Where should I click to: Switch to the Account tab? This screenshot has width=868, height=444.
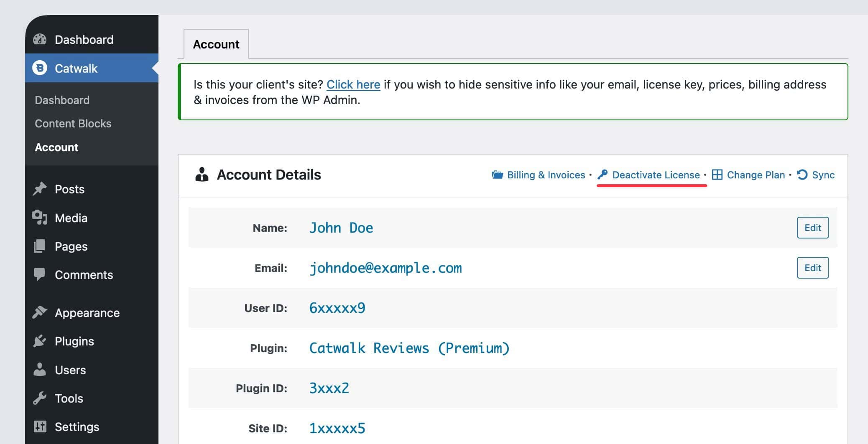pyautogui.click(x=216, y=44)
